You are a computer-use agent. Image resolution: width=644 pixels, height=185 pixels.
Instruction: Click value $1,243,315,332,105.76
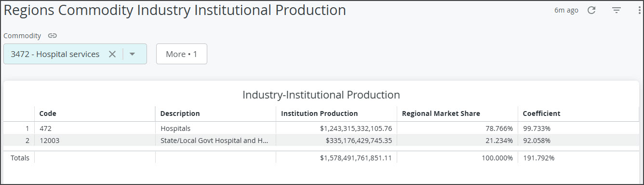click(x=356, y=128)
